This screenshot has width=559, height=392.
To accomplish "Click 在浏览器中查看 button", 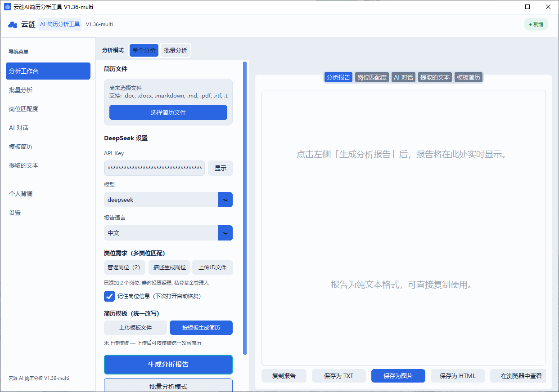I will click(x=518, y=376).
